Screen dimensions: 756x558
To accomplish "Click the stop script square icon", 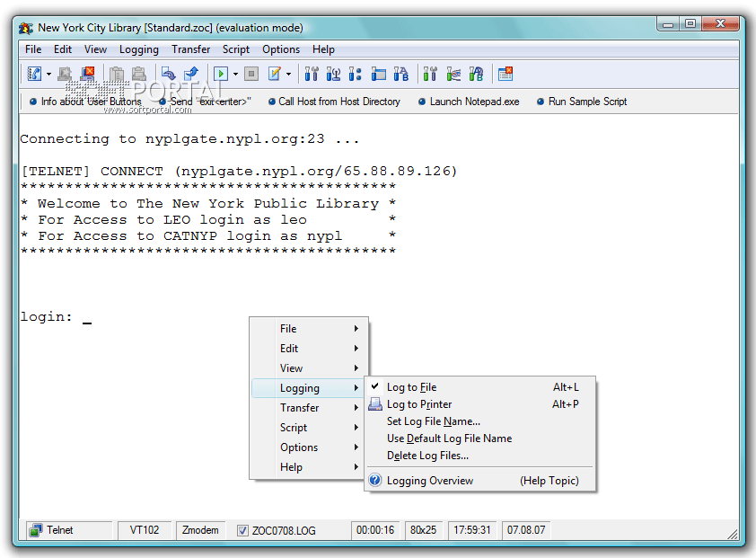I will (x=251, y=74).
